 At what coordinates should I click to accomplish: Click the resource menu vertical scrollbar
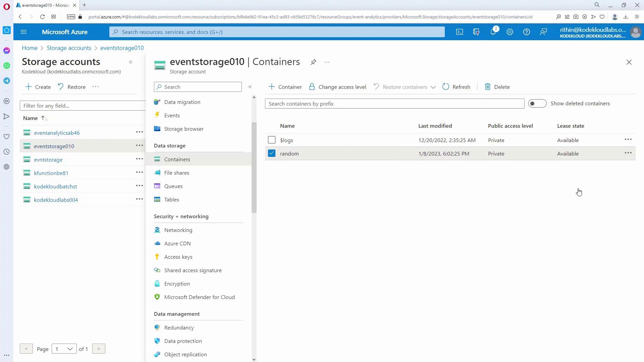pos(254,168)
